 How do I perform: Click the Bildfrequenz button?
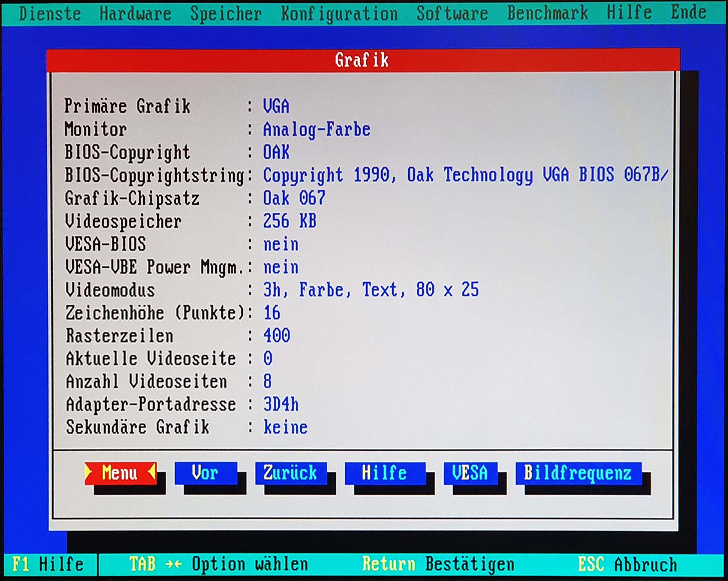click(x=578, y=473)
